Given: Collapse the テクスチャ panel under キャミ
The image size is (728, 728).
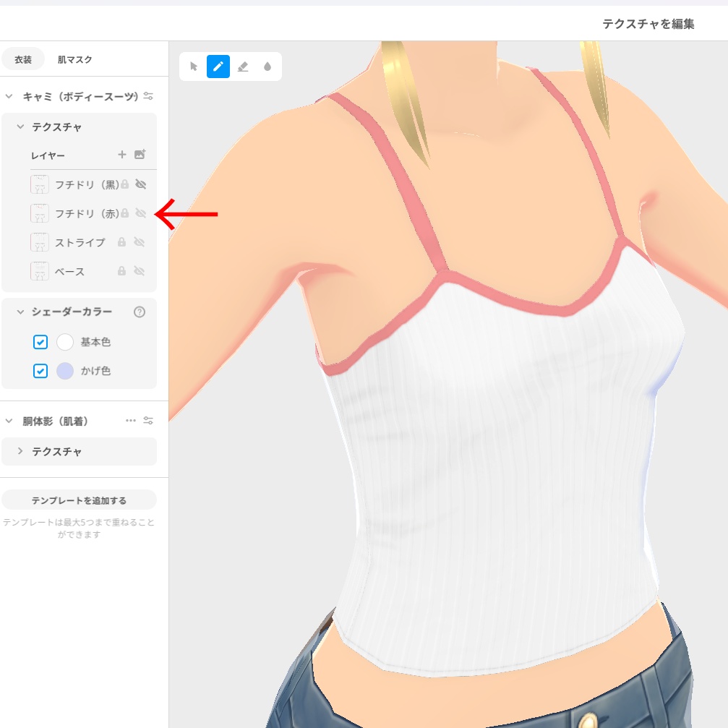Looking at the screenshot, I should (x=20, y=127).
